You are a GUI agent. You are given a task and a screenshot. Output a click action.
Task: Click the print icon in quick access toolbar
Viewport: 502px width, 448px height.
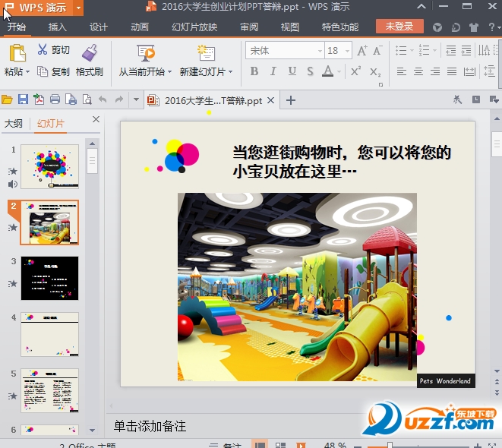[55, 99]
